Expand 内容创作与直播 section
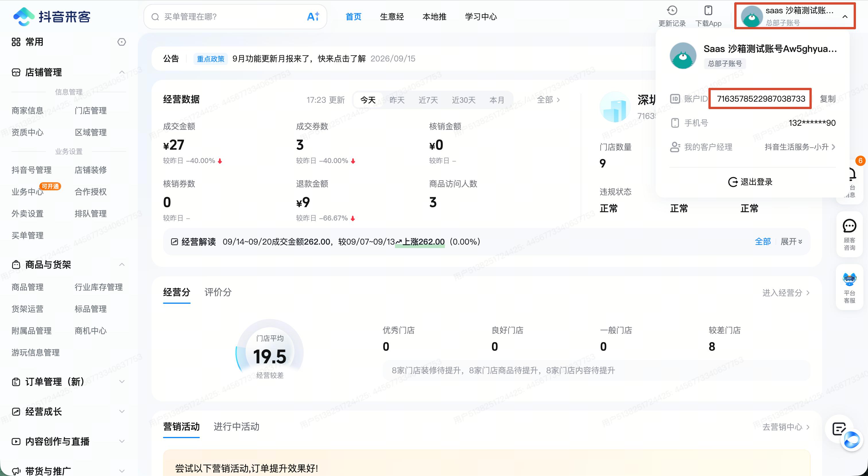The image size is (868, 476). click(122, 441)
